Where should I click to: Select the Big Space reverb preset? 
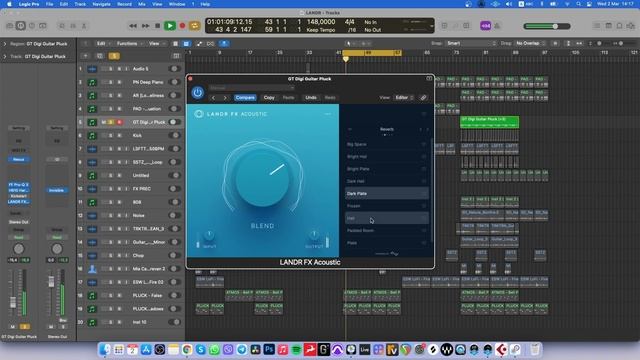pyautogui.click(x=387, y=144)
